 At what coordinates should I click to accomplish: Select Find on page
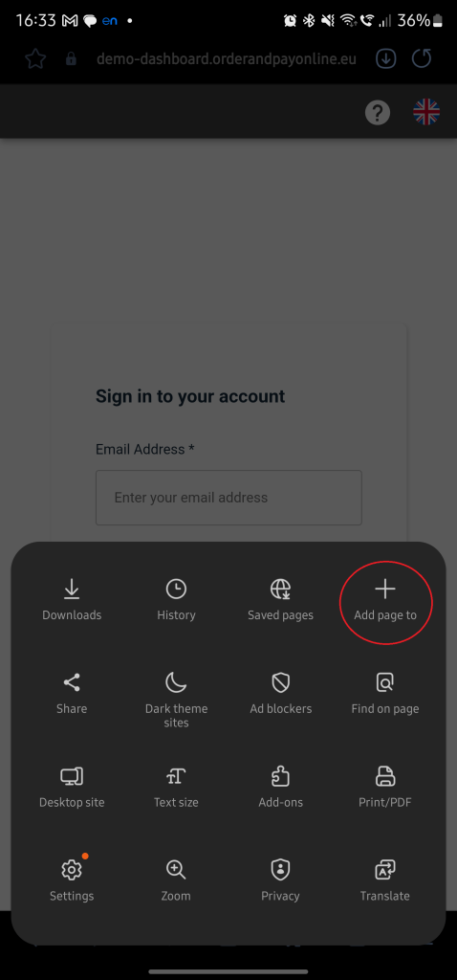coord(385,694)
